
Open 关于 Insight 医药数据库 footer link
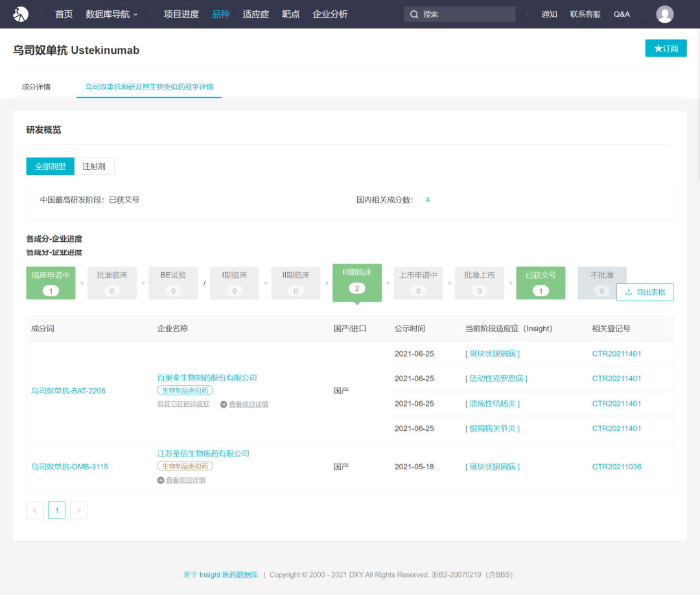click(220, 575)
